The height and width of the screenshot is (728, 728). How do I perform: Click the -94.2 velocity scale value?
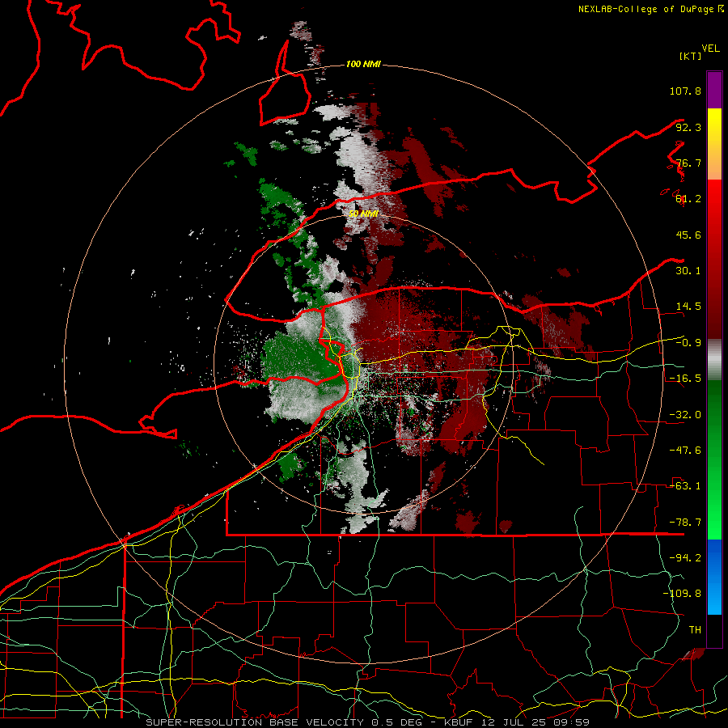click(685, 558)
